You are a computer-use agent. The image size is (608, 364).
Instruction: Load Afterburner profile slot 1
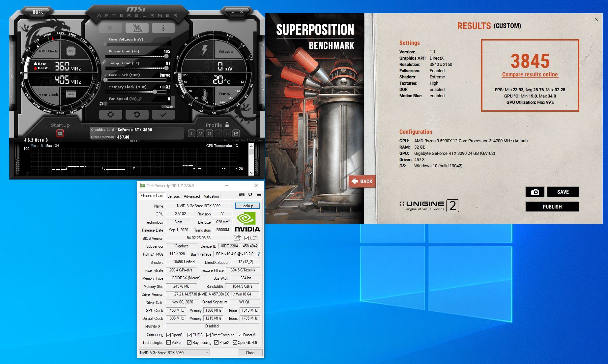point(191,133)
